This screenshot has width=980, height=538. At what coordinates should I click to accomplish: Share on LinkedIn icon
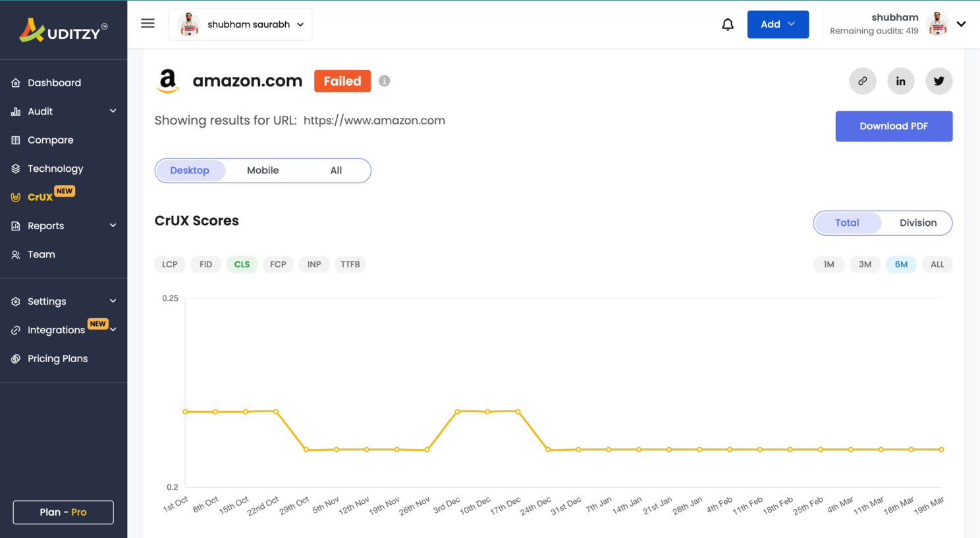[901, 81]
